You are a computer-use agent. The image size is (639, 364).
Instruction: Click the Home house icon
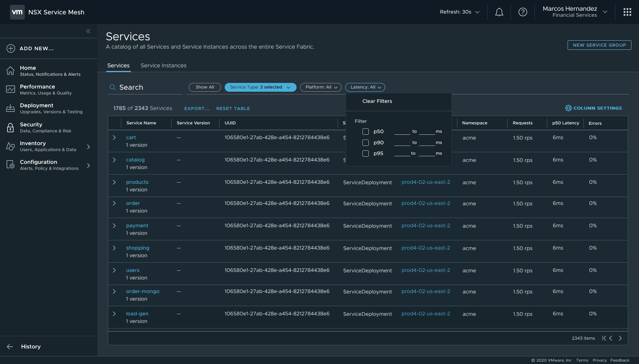(10, 71)
